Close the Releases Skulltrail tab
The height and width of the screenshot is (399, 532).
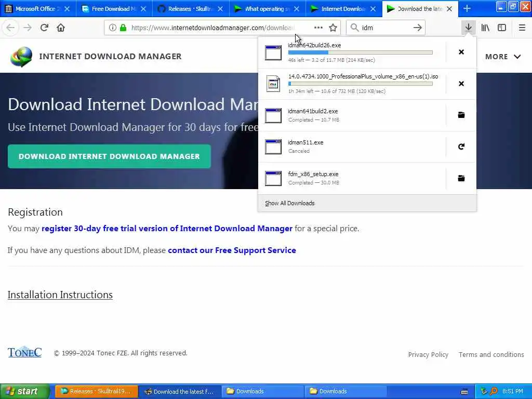[220, 9]
